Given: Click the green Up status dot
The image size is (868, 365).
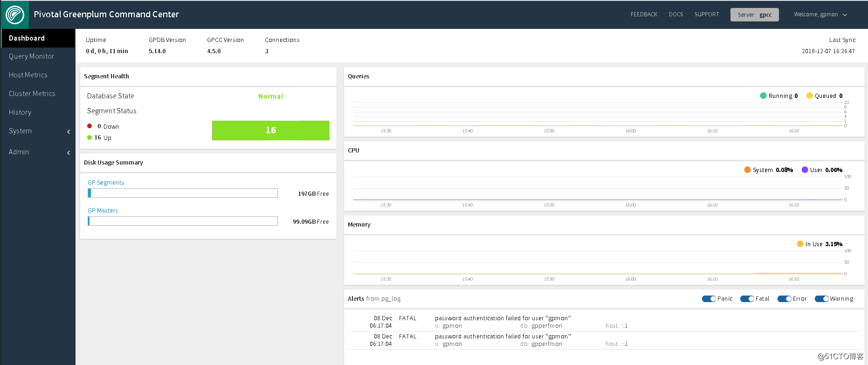Looking at the screenshot, I should click(x=90, y=138).
